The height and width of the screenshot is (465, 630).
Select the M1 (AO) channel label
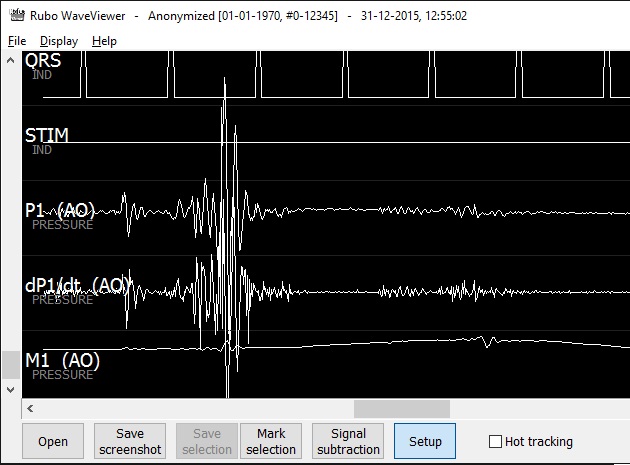(x=62, y=360)
